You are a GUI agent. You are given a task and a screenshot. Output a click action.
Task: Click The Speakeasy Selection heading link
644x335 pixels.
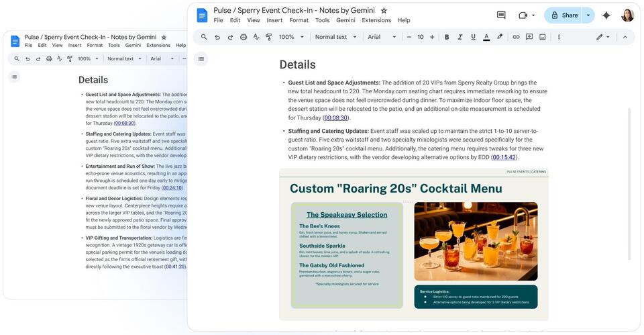(x=347, y=215)
